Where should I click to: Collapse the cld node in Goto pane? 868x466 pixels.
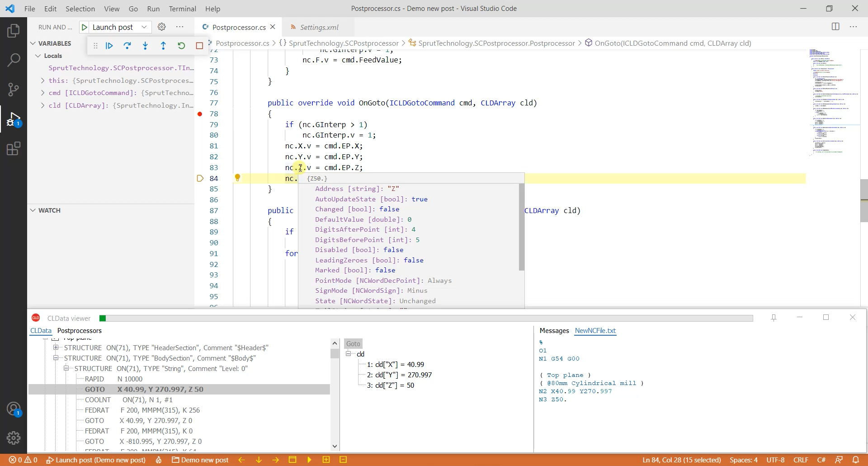tap(349, 354)
